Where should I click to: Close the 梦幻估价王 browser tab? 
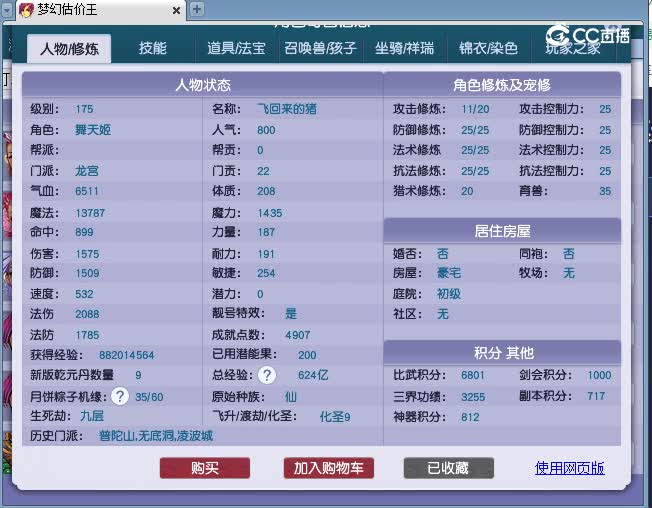coord(176,10)
